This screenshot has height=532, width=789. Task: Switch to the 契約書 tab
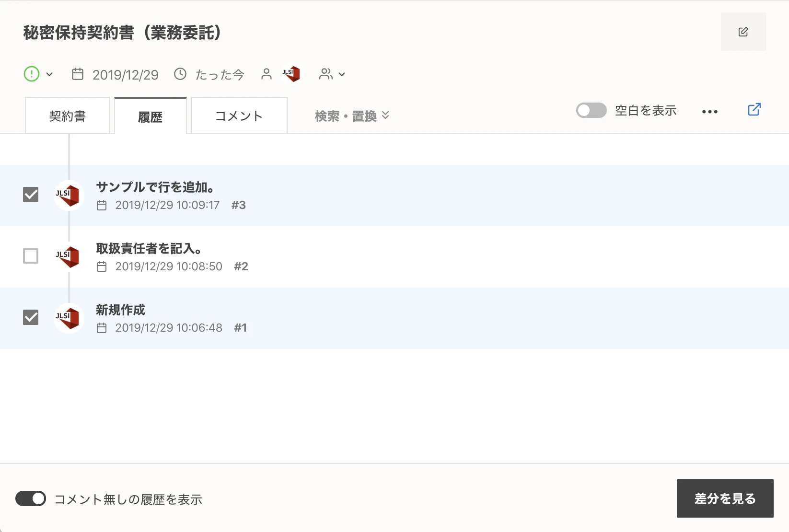(x=68, y=116)
